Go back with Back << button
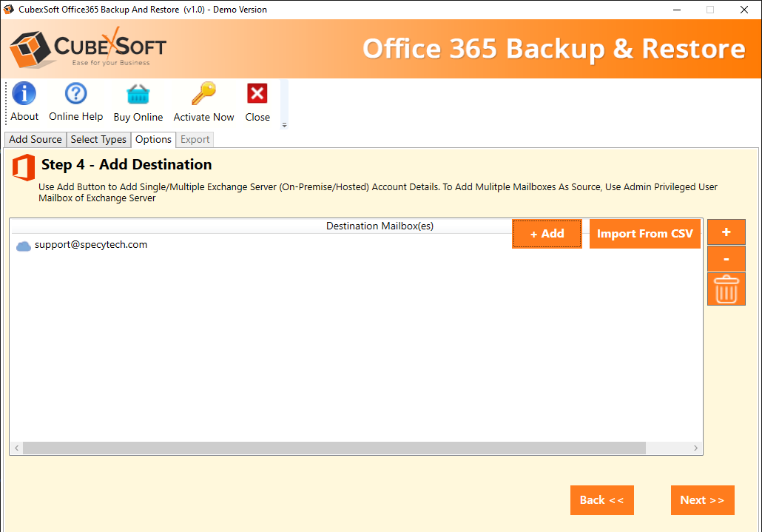The width and height of the screenshot is (762, 532). tap(601, 500)
